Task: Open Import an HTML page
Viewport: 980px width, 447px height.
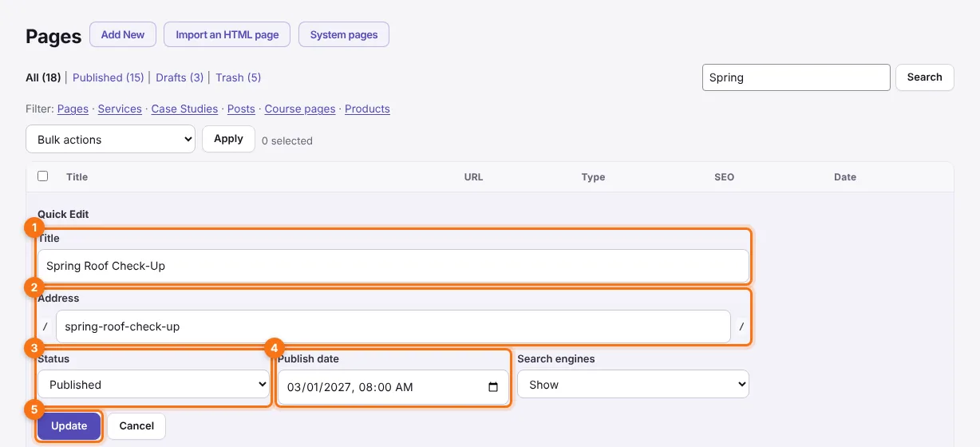Action: coord(227,35)
